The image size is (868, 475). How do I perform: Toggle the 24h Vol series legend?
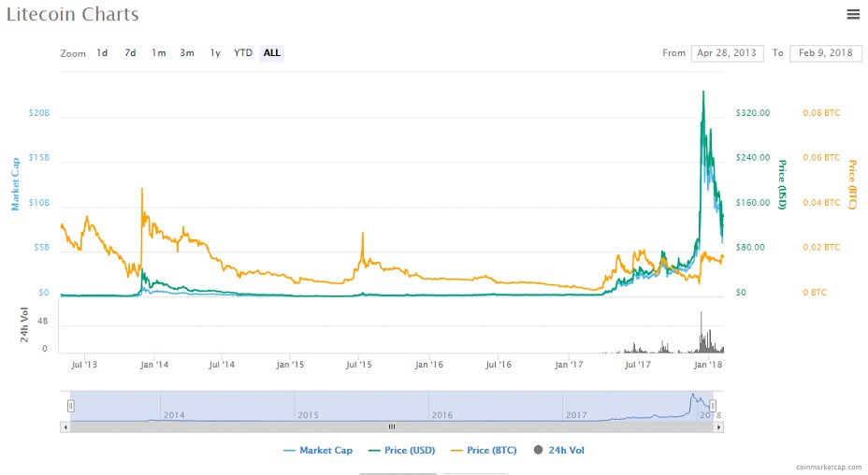(559, 451)
